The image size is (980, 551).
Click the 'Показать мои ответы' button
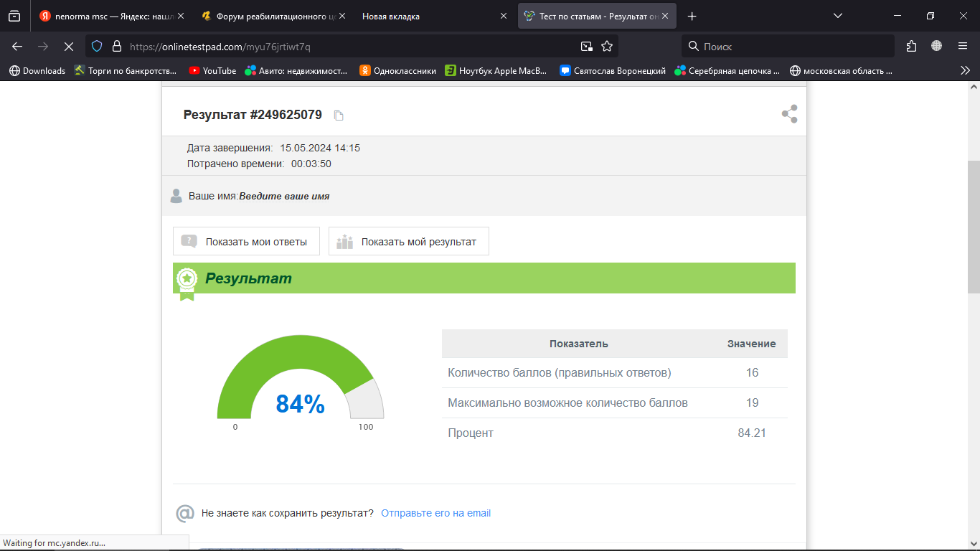click(x=246, y=242)
